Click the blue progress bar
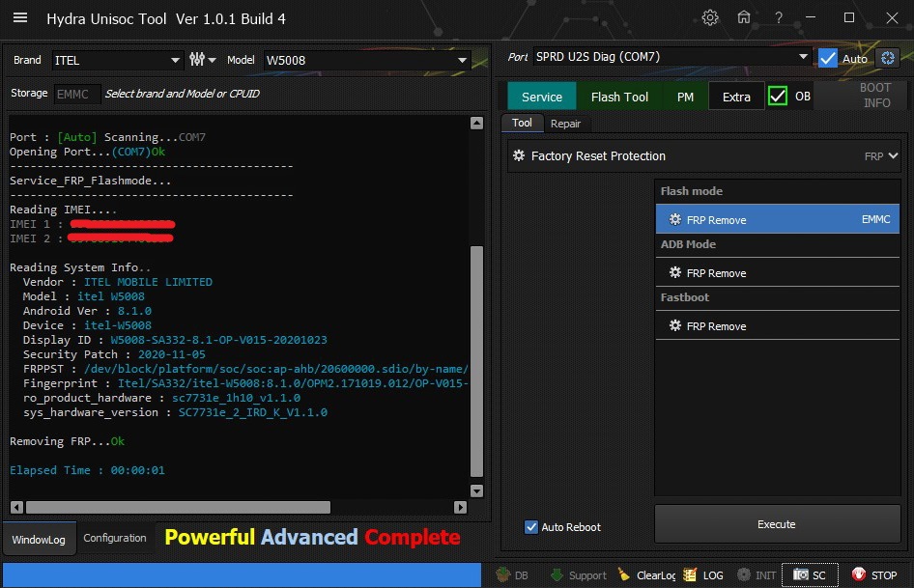 [242, 574]
